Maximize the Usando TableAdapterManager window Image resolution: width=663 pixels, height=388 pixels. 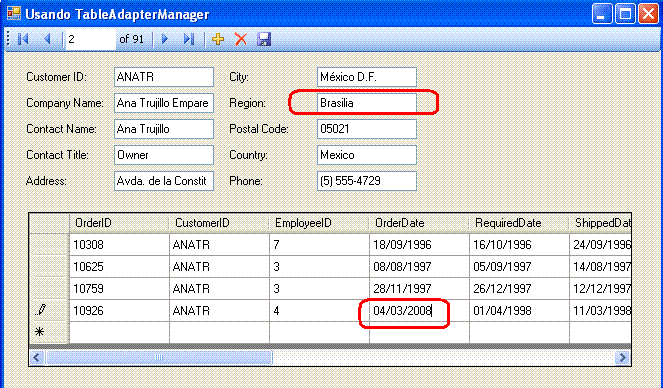coord(625,14)
